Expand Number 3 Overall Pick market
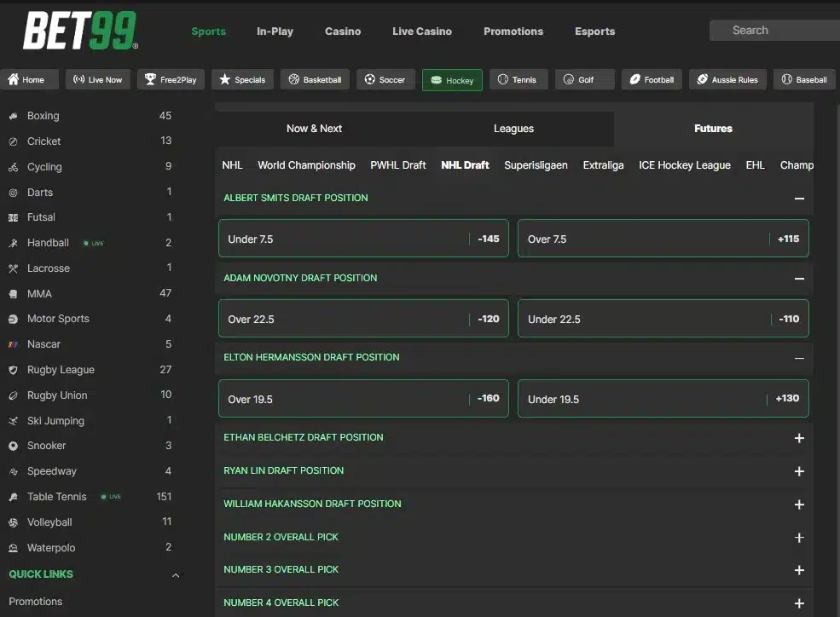This screenshot has height=617, width=840. pyautogui.click(x=799, y=570)
